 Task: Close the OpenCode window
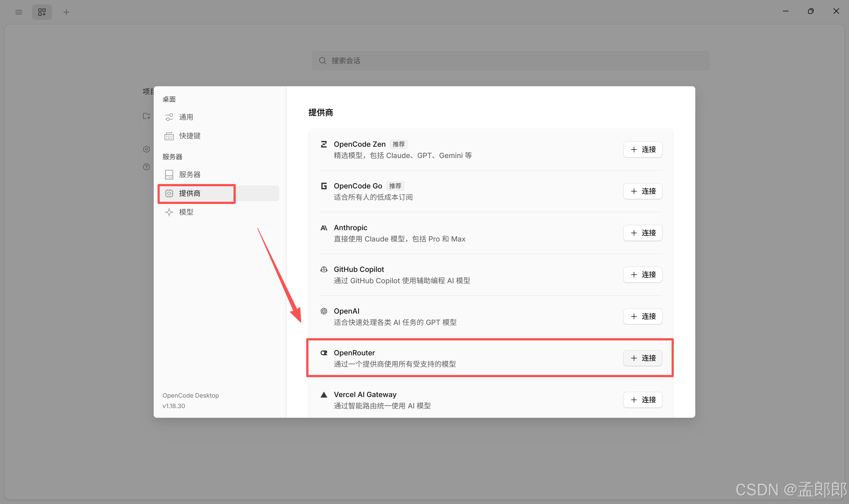pyautogui.click(x=836, y=12)
